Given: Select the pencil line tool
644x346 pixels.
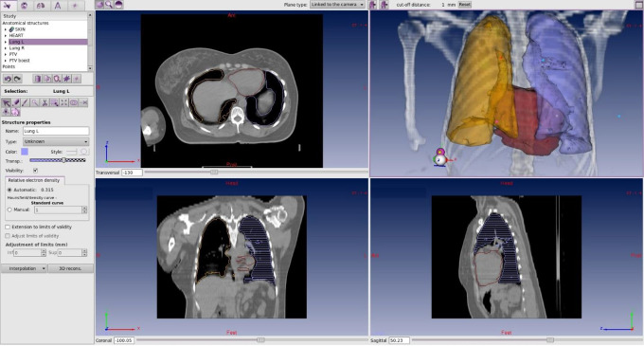Looking at the screenshot, I should (x=25, y=102).
